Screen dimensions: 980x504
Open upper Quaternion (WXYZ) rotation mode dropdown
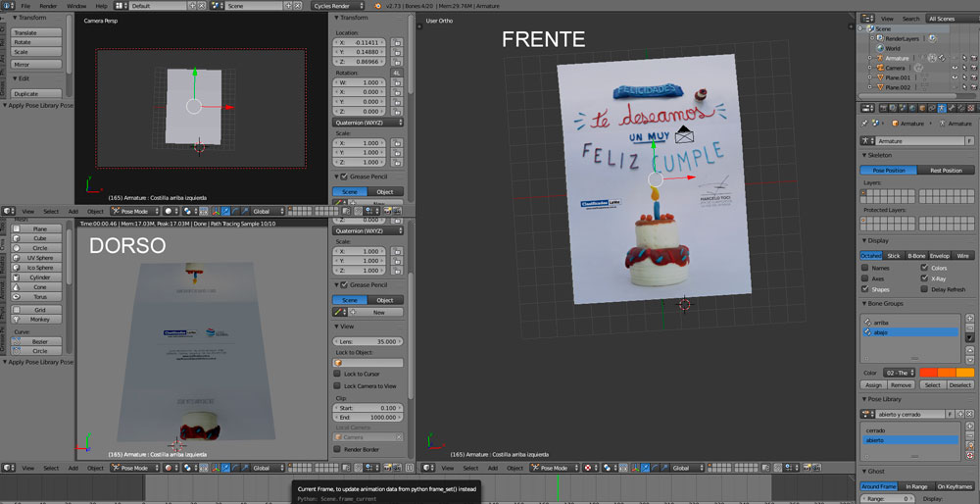pyautogui.click(x=368, y=123)
